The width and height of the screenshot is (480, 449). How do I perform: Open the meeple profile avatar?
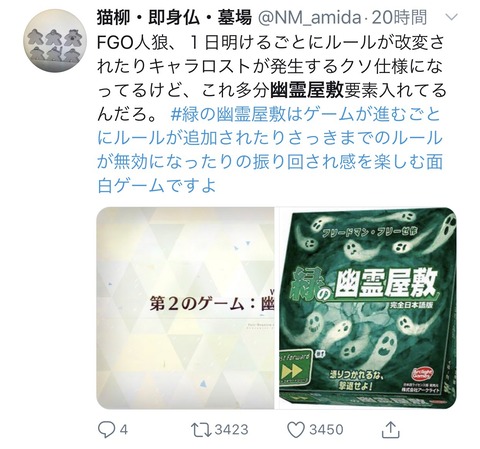click(x=55, y=40)
